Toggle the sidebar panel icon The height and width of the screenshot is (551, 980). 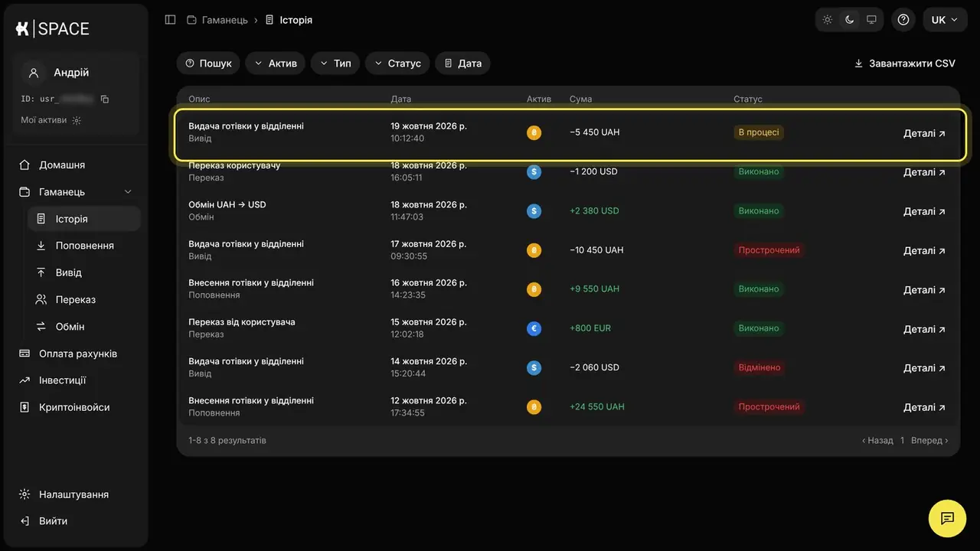coord(171,20)
